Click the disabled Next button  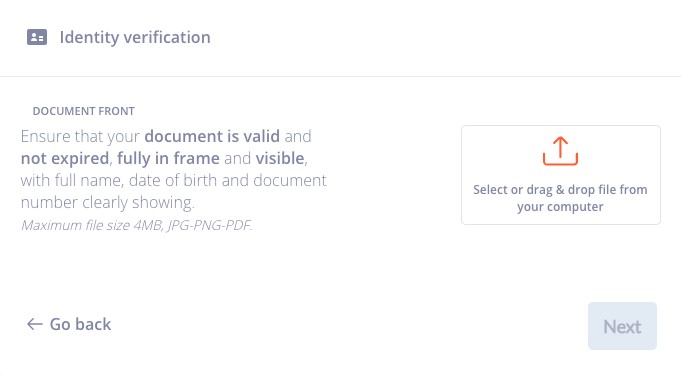click(x=622, y=326)
